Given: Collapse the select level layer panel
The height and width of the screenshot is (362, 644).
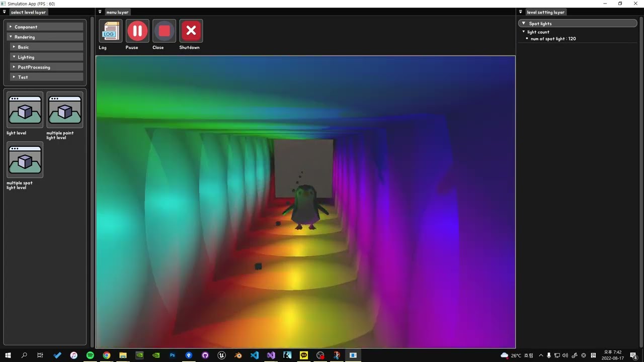Looking at the screenshot, I should pos(4,12).
